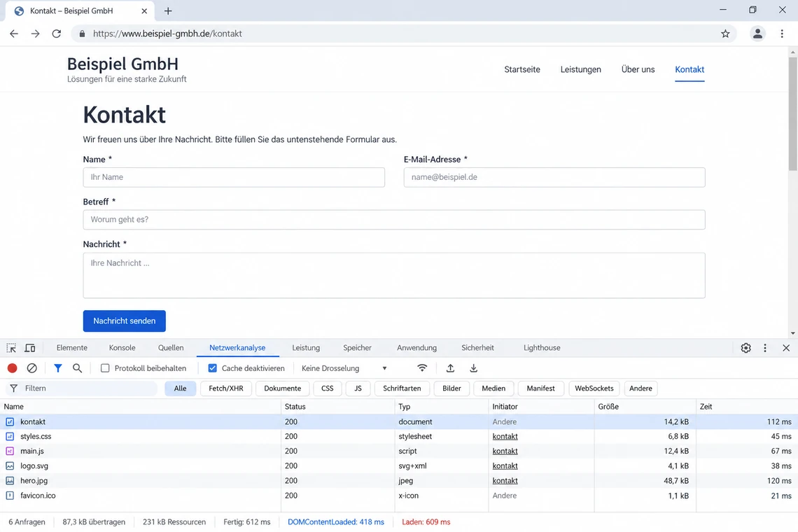This screenshot has height=532, width=798.
Task: Sort by the Status column header
Action: coord(338,407)
